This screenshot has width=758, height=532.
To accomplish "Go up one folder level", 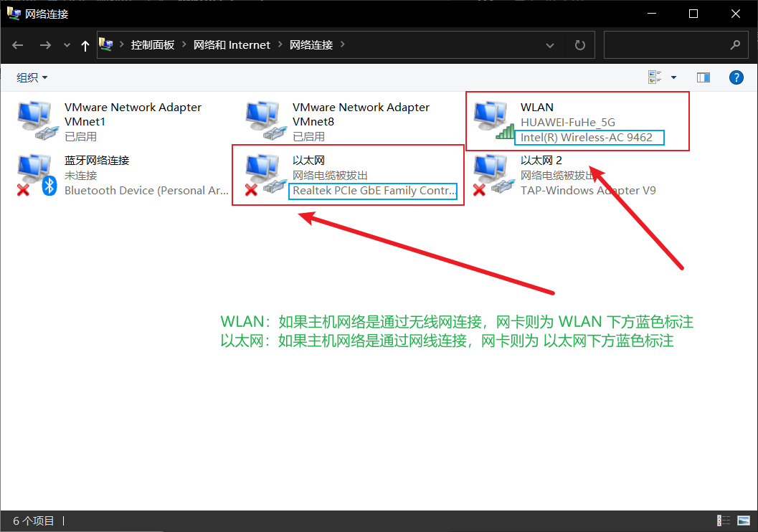I will coord(85,45).
